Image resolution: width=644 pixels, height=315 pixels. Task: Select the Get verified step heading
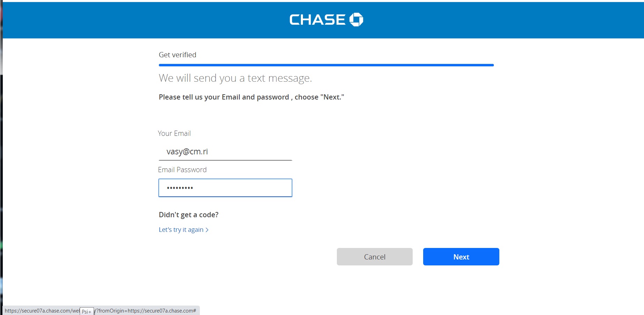(x=178, y=55)
